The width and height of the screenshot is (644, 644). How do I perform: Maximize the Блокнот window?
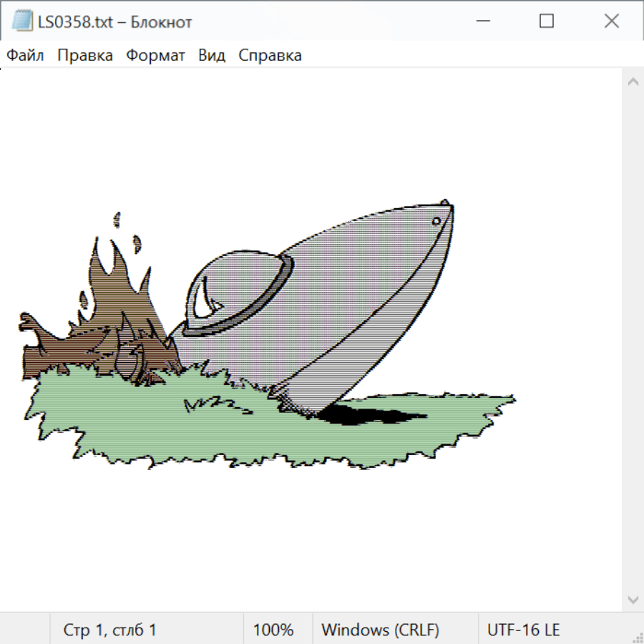[x=546, y=21]
